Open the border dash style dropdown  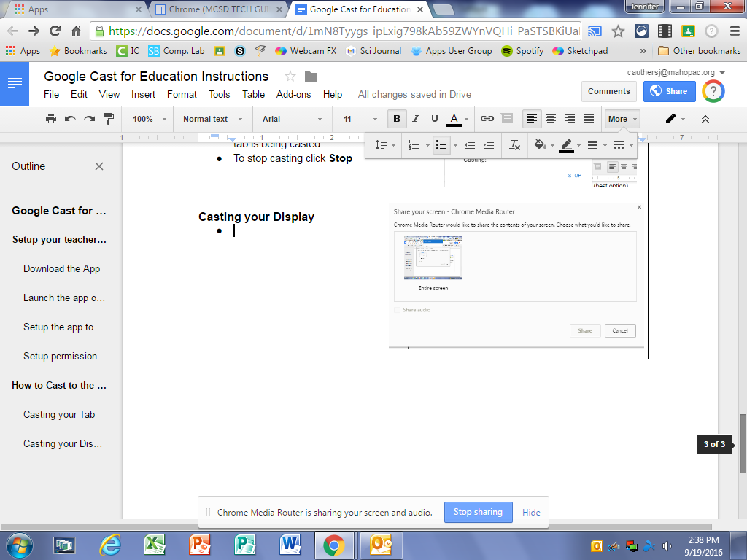(623, 145)
